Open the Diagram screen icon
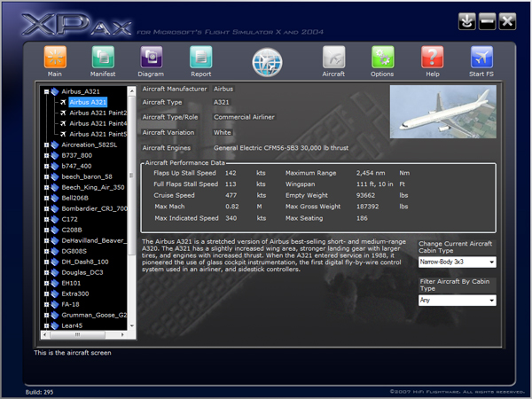The width and height of the screenshot is (532, 399). (152, 57)
